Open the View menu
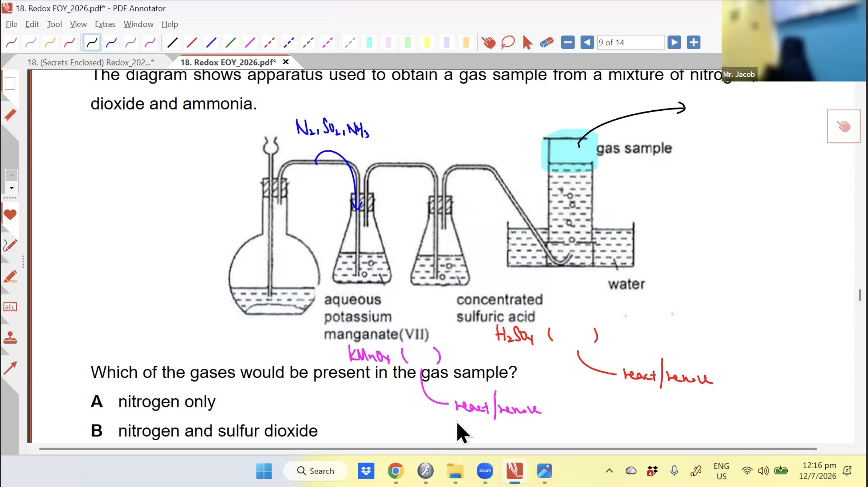Image resolution: width=868 pixels, height=487 pixels. pos(78,24)
